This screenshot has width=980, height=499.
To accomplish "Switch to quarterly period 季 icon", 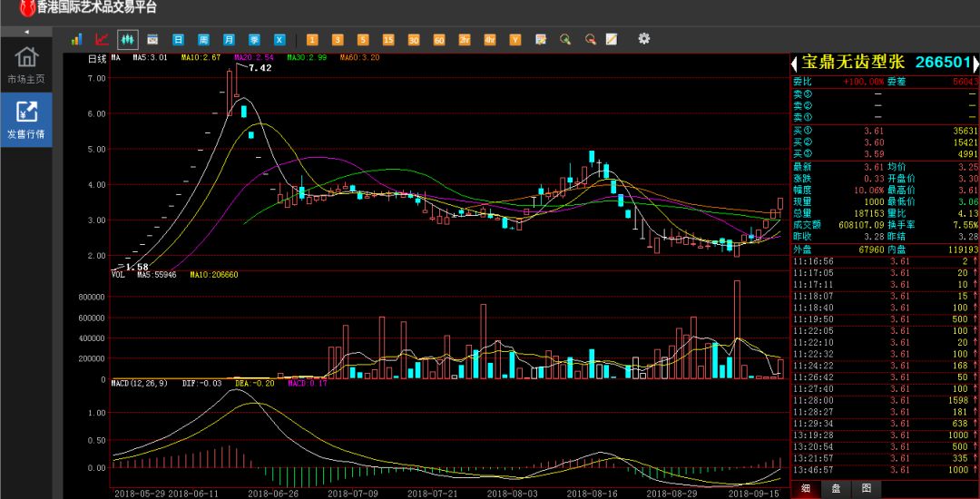I will (254, 39).
